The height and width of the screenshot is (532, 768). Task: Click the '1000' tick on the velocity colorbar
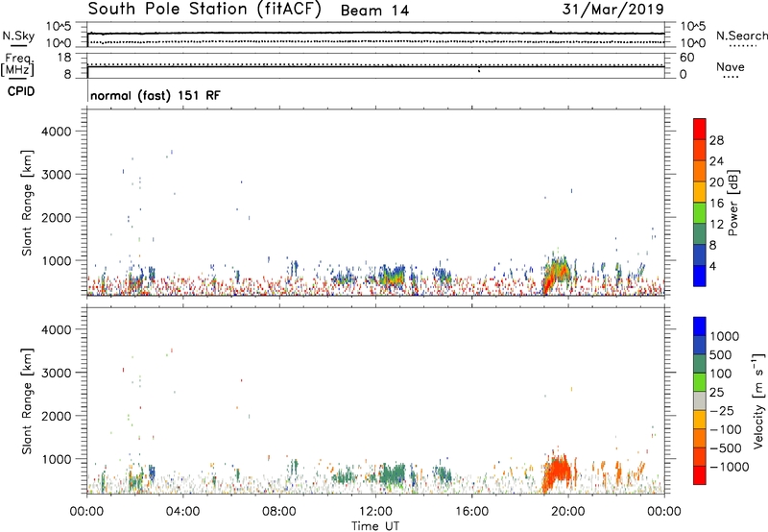coord(725,336)
